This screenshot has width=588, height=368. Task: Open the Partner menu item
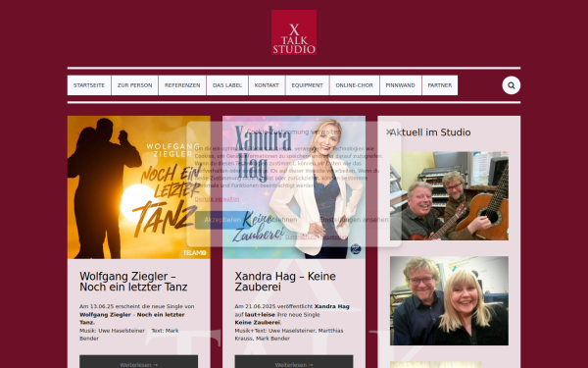(x=439, y=85)
